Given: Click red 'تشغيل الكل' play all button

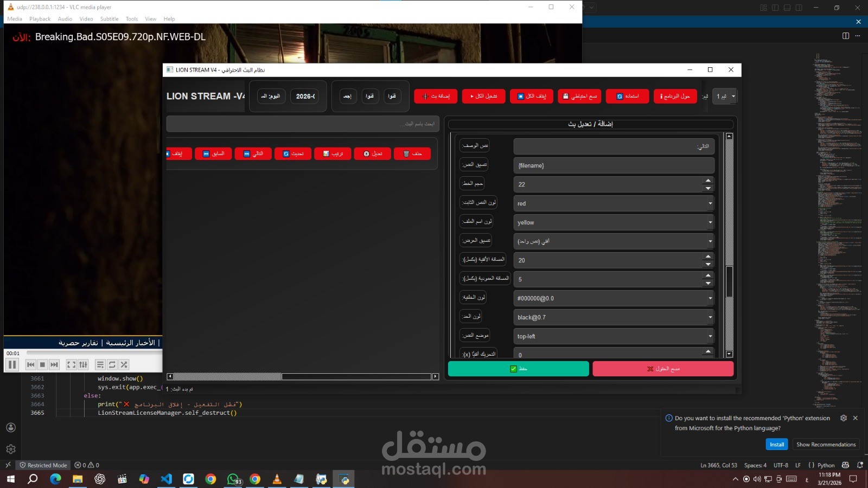Looking at the screenshot, I should (484, 96).
